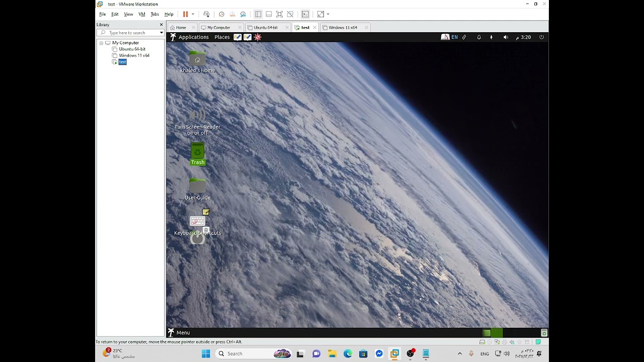Toggle the library sidebar view icon
This screenshot has width=644, height=362.
(x=258, y=14)
